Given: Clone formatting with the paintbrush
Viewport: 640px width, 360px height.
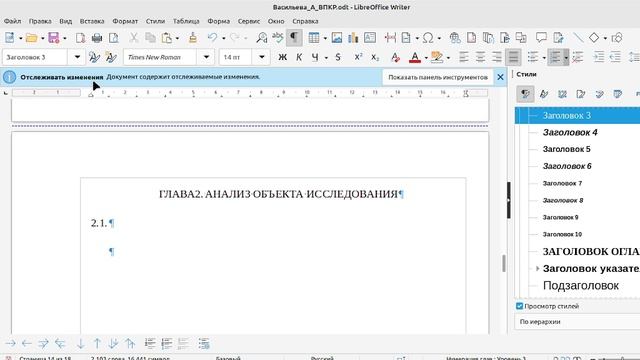Looking at the screenshot, I should click(x=193, y=38).
